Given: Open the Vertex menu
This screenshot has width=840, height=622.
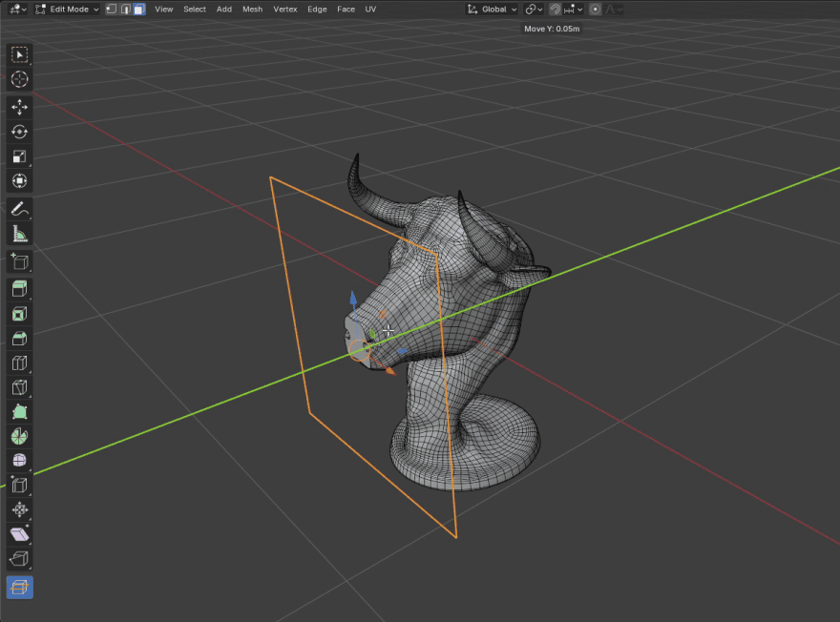Looking at the screenshot, I should (285, 10).
